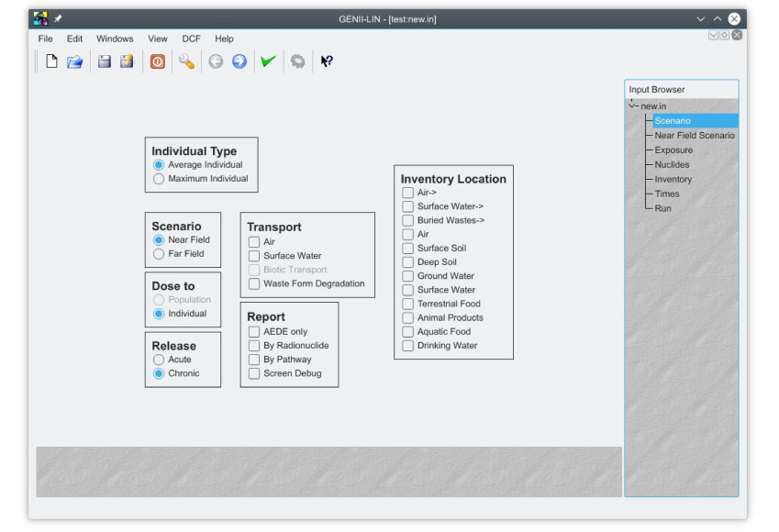Click the Save As pencil-disk icon
This screenshot has height=532, width=779.
click(x=127, y=61)
